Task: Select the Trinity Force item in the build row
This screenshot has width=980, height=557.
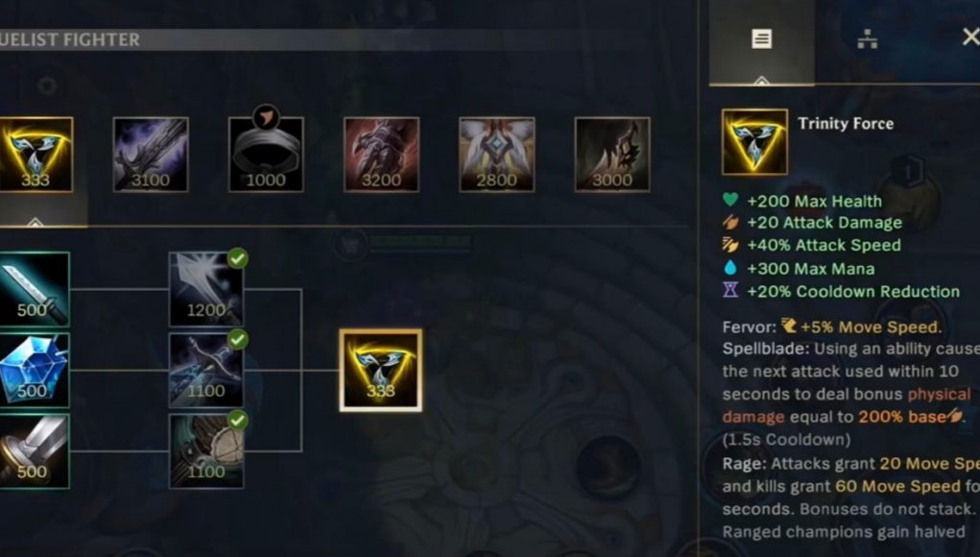Action: pyautogui.click(x=36, y=155)
